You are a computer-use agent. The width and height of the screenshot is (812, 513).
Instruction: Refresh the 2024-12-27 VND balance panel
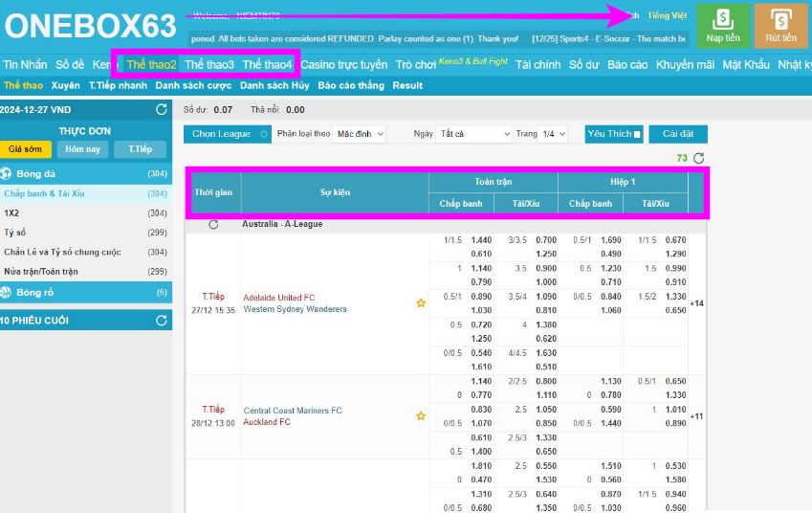pyautogui.click(x=162, y=109)
